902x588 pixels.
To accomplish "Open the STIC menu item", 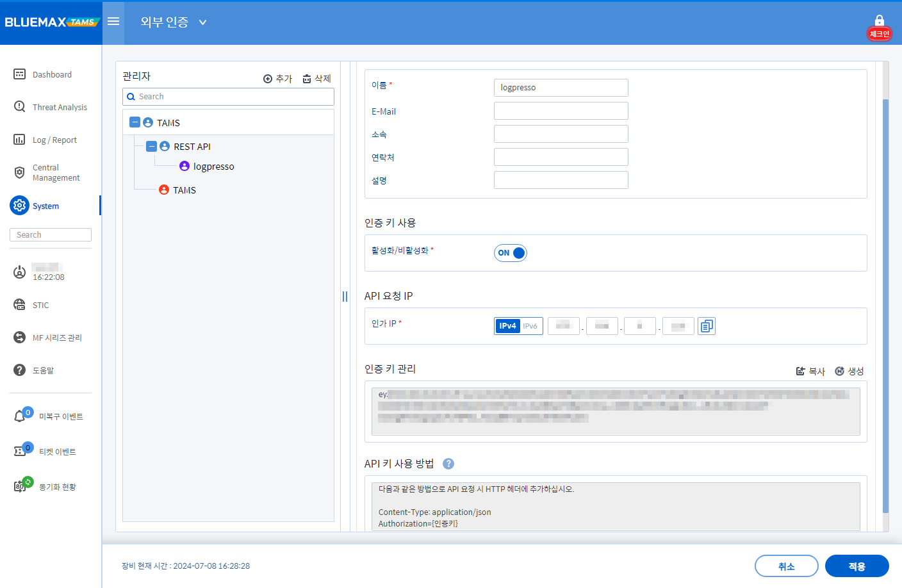I will click(x=40, y=306).
